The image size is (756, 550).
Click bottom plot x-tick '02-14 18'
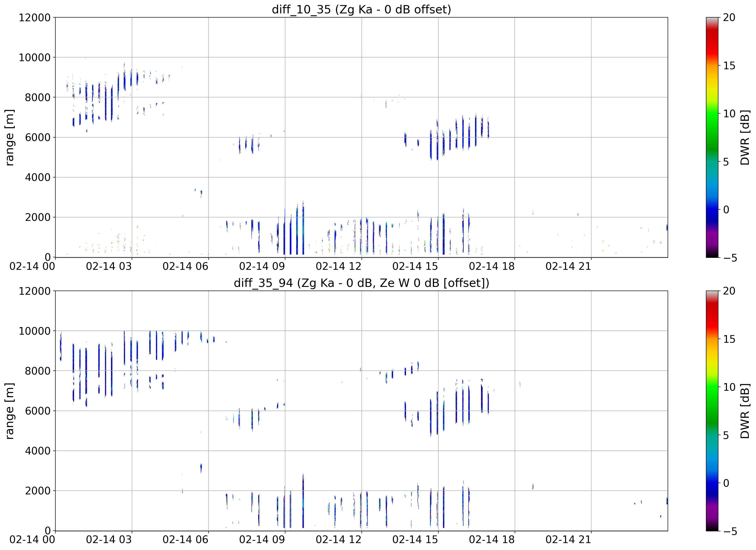coord(492,540)
